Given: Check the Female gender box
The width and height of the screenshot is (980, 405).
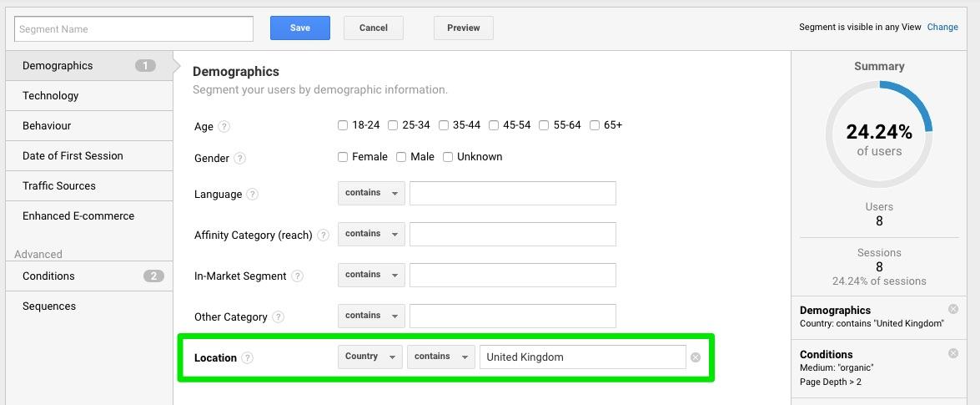Looking at the screenshot, I should tap(343, 157).
